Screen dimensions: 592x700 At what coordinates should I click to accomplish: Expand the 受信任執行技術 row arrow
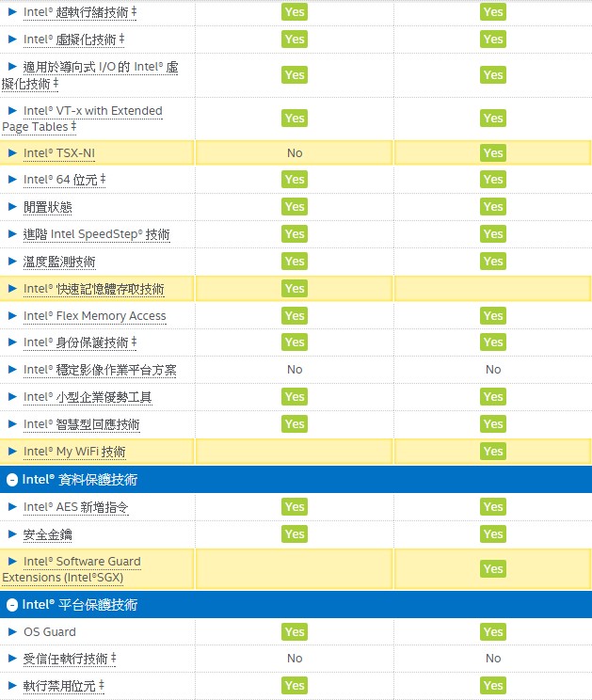coord(12,659)
